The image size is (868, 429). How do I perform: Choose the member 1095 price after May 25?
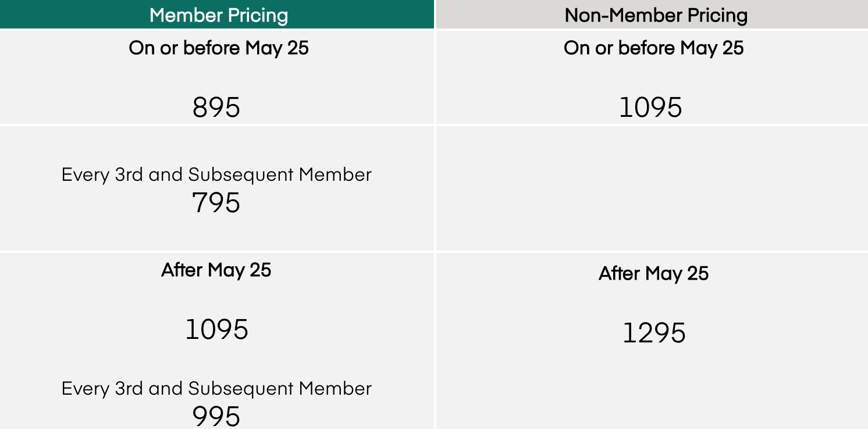tap(216, 330)
